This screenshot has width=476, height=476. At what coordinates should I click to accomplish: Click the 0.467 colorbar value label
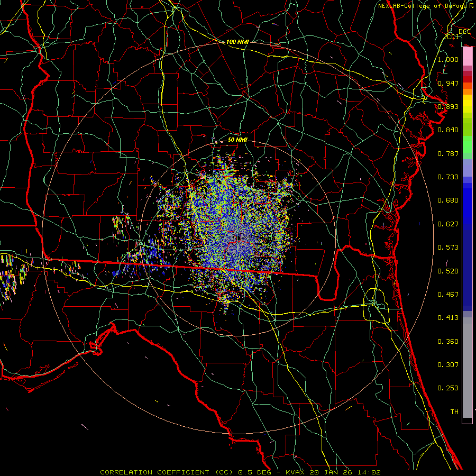(x=448, y=294)
